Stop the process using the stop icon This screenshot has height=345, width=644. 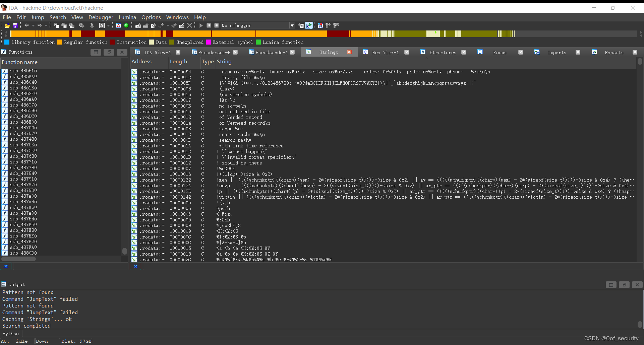click(216, 25)
